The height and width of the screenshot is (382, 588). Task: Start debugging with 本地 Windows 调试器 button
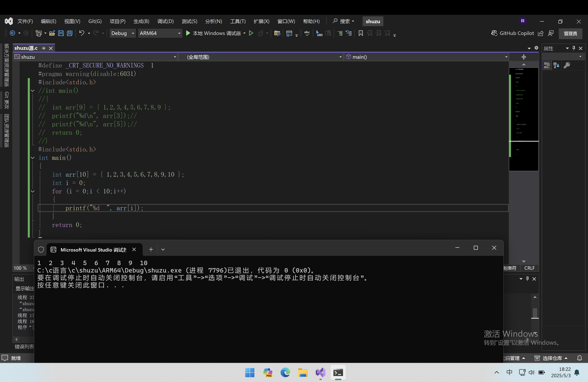pyautogui.click(x=213, y=33)
